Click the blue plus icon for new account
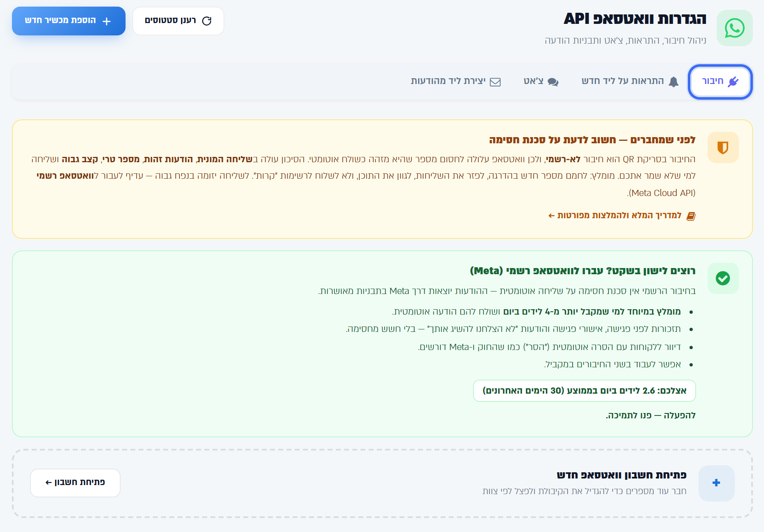 tap(716, 483)
